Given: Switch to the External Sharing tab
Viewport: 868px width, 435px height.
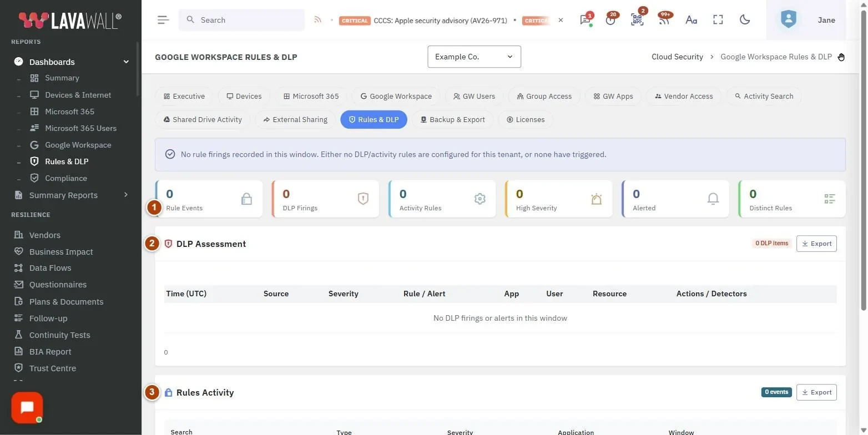Looking at the screenshot, I should pyautogui.click(x=295, y=119).
